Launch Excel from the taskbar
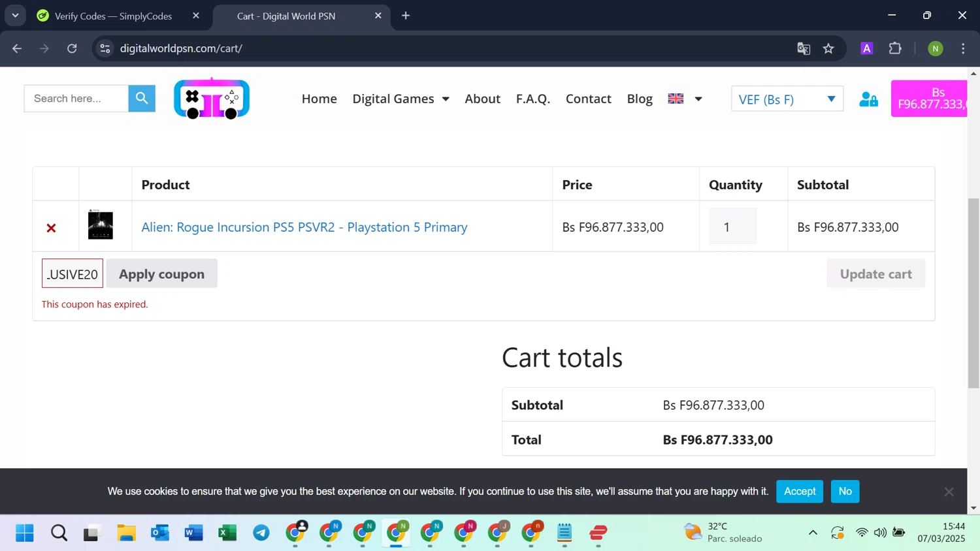Image resolution: width=980 pixels, height=551 pixels. coord(227,533)
